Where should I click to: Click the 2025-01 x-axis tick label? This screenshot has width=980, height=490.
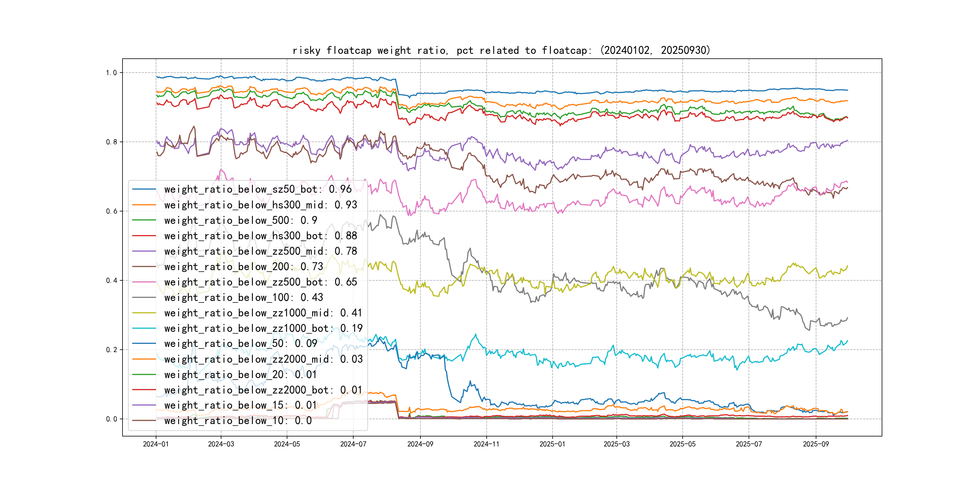[x=552, y=444]
